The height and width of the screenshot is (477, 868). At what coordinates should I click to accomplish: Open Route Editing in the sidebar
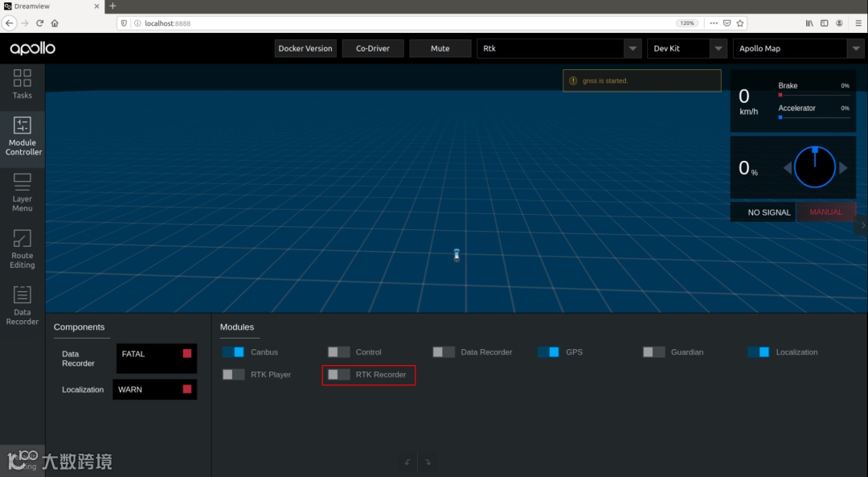click(23, 249)
